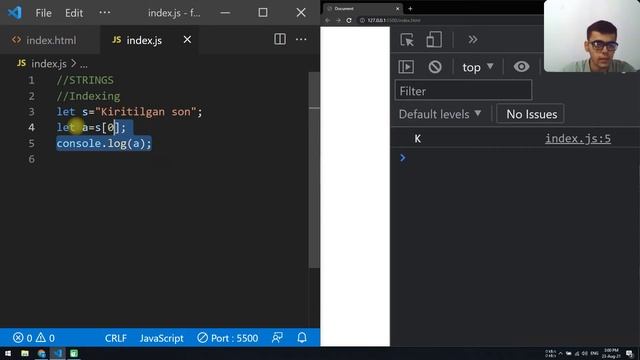Expand the breadcrumb ellipsis symbol list
The width and height of the screenshot is (640, 360).
tap(84, 64)
